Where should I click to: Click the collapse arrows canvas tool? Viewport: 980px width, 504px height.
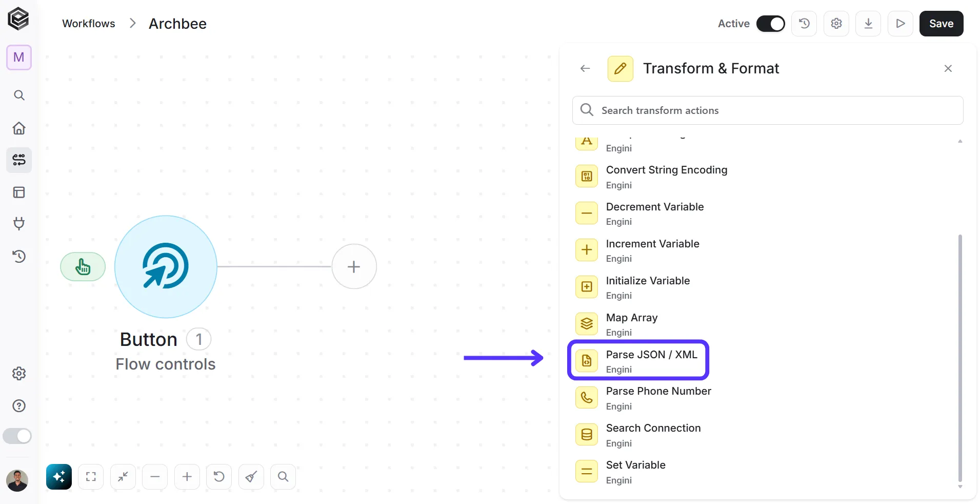click(x=123, y=477)
